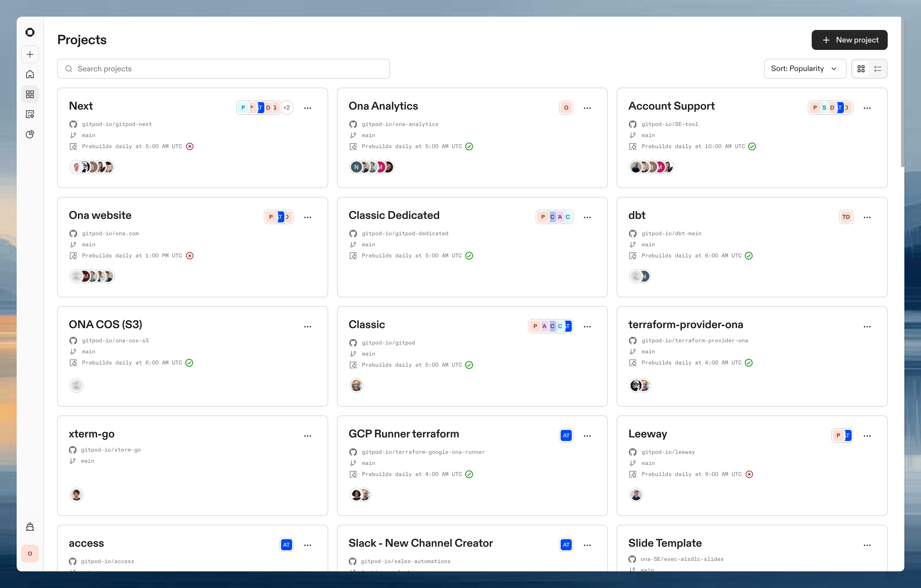Click gitpod-io/terraform-google-ona-runner repository text
Screen dimensions: 921x588
click(x=423, y=452)
